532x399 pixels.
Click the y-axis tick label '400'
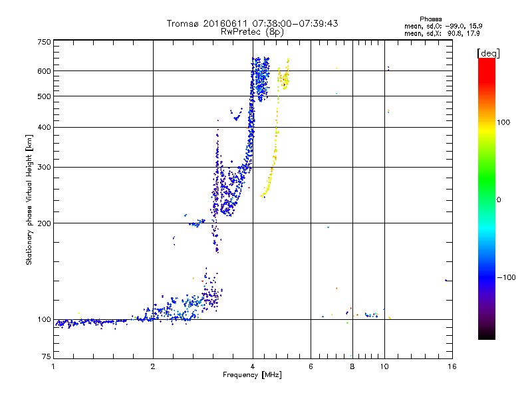(x=45, y=127)
